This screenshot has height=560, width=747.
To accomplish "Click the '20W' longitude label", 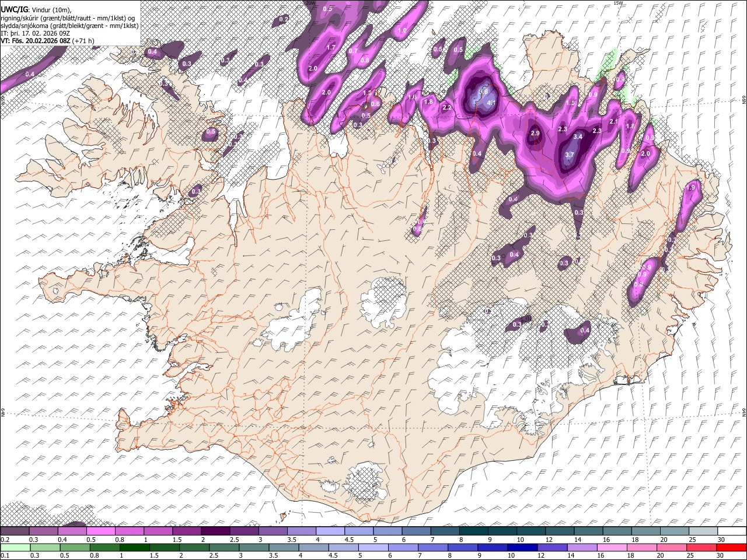I will 310,3.
